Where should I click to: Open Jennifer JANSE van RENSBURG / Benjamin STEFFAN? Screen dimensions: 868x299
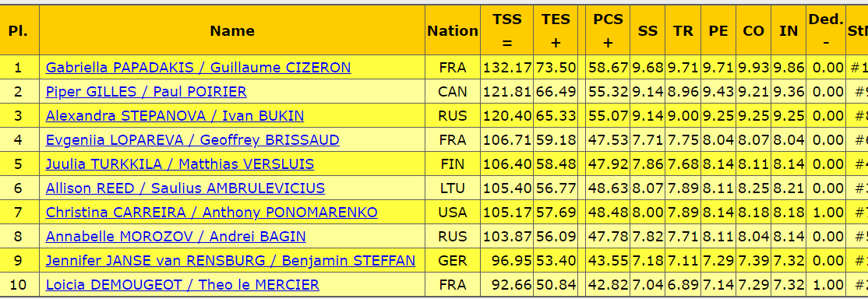point(231,260)
